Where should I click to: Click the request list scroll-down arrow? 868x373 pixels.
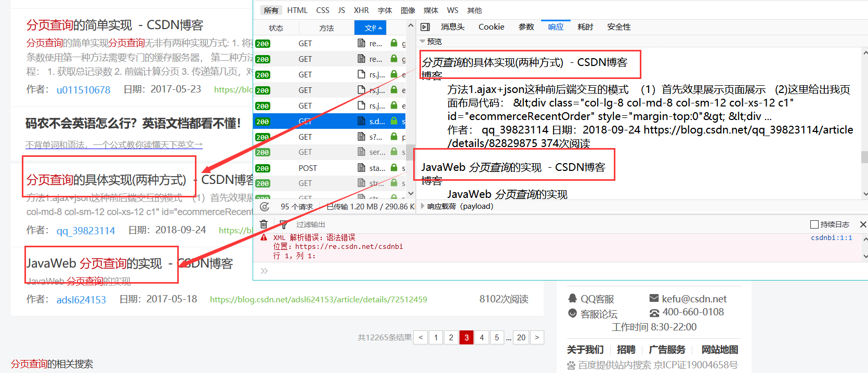[411, 193]
